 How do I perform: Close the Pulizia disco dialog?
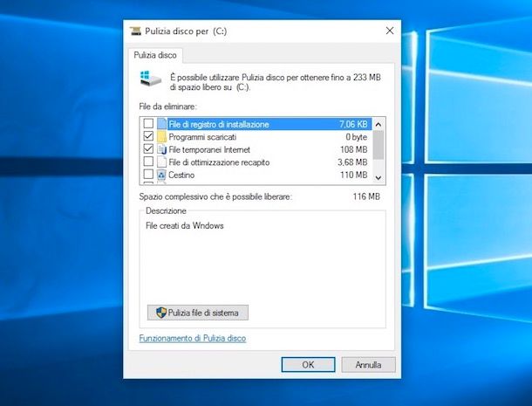[390, 31]
